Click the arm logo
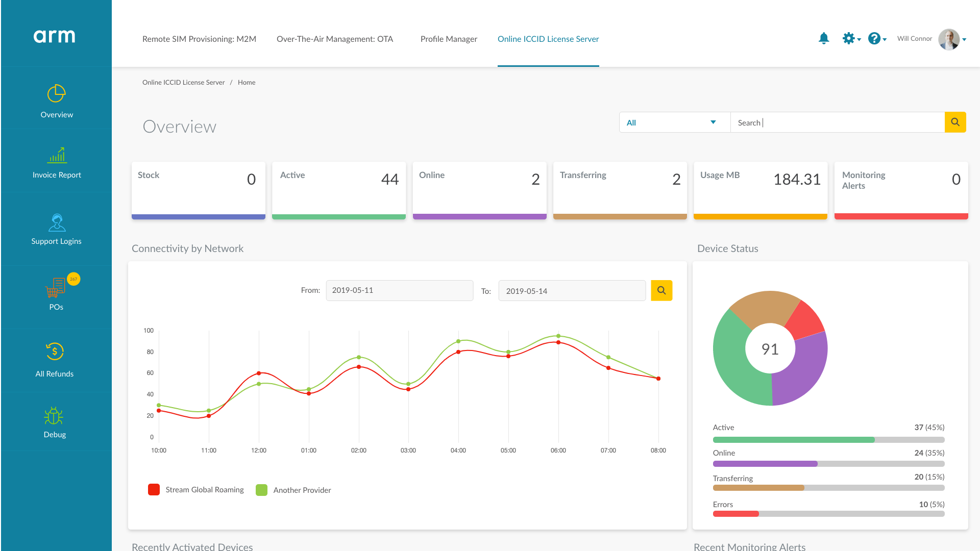Screen dimensions: 980x551 [x=55, y=36]
